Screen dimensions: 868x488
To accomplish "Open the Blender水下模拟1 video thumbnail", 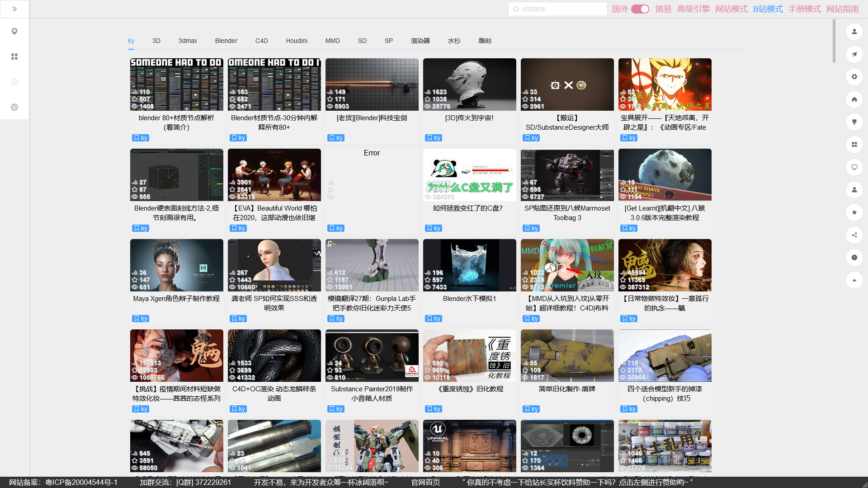I will coord(469,265).
